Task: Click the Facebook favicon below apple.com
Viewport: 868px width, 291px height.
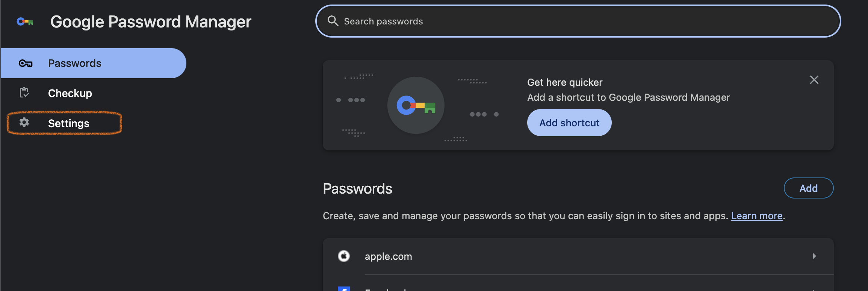Action: [344, 289]
